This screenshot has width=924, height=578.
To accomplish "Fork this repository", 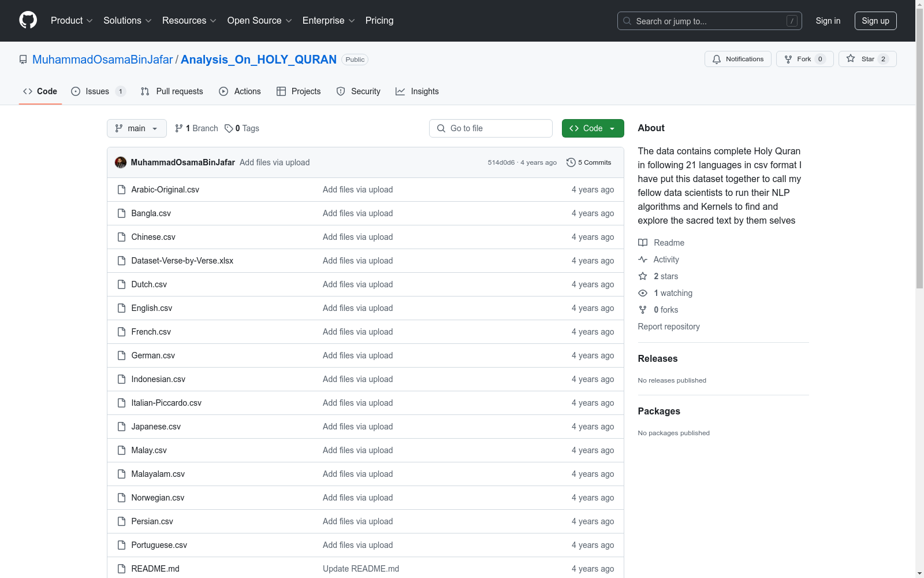I will (804, 59).
